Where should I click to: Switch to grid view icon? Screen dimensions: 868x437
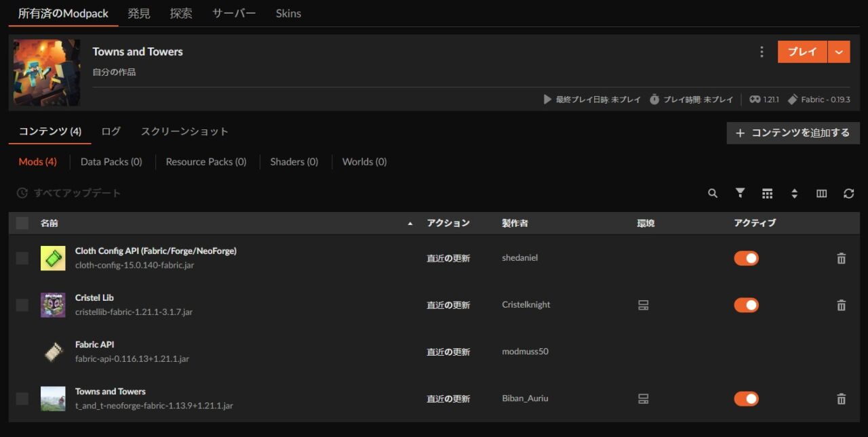point(767,193)
